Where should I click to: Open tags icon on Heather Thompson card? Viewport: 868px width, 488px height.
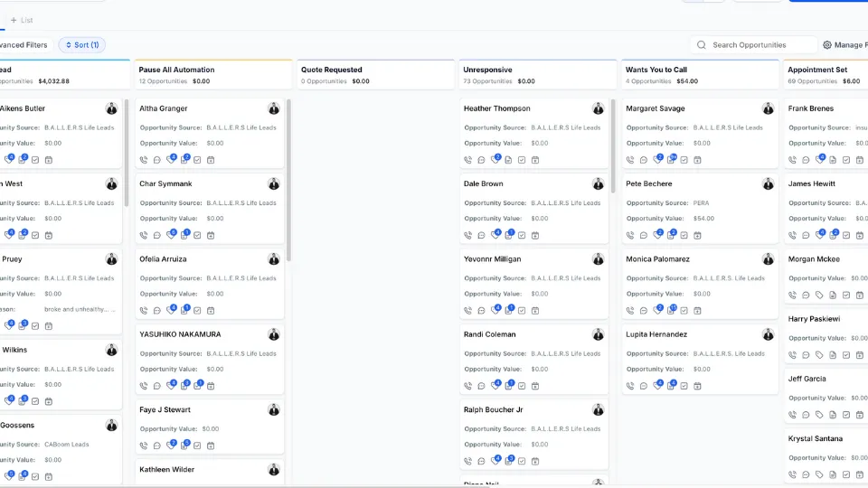(495, 160)
